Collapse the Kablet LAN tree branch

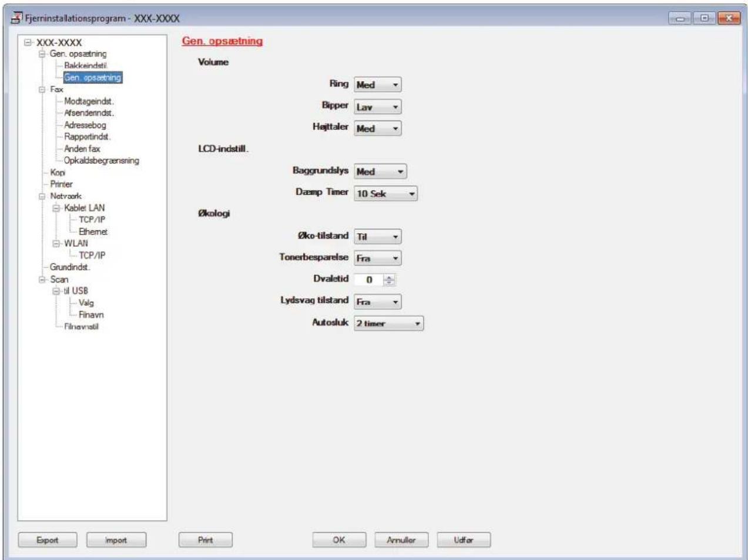coord(56,208)
